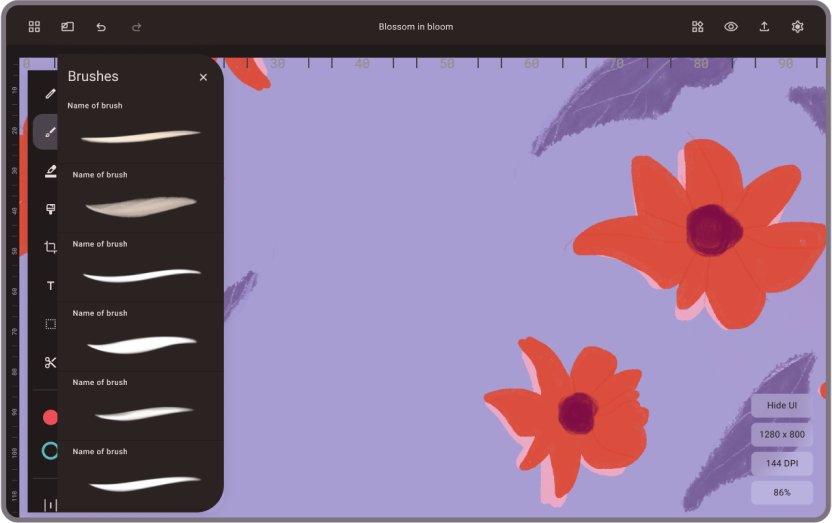This screenshot has height=523, width=832.
Task: Toggle preview eye icon in top bar
Action: point(731,27)
